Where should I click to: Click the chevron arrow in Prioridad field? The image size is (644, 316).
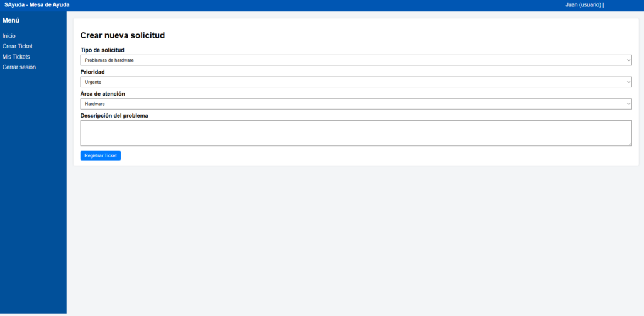pos(628,82)
